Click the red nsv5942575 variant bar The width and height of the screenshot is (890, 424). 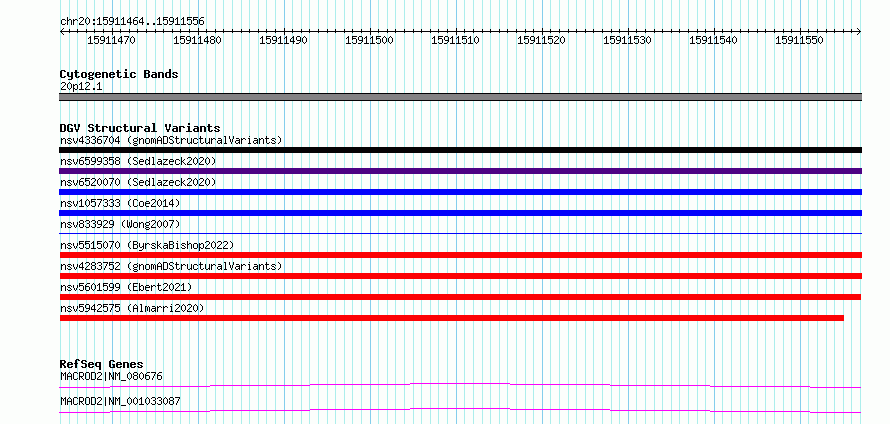451,318
